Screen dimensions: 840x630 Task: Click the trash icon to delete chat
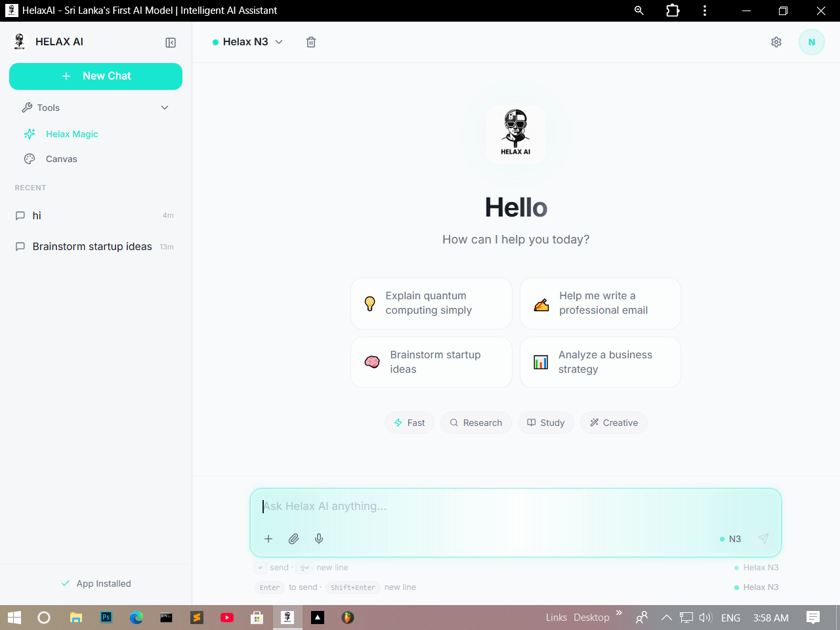[x=311, y=42]
